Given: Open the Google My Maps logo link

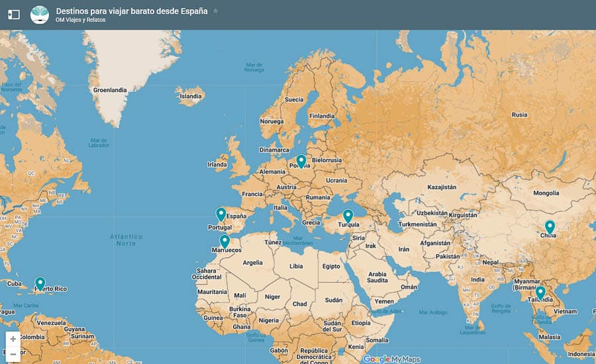Looking at the screenshot, I should pyautogui.click(x=391, y=359).
